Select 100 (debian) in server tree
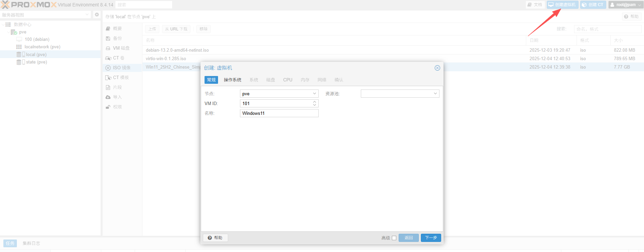This screenshot has height=252, width=644. (x=37, y=40)
